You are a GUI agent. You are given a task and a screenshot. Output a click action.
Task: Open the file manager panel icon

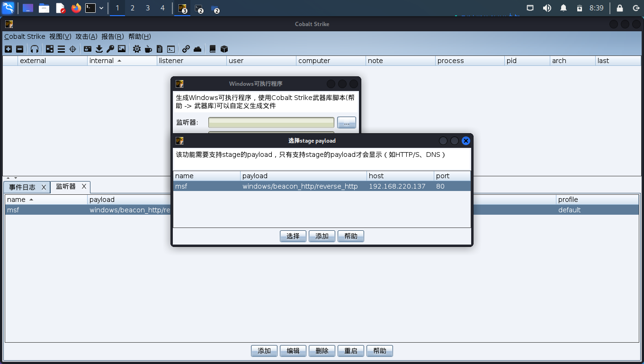44,8
